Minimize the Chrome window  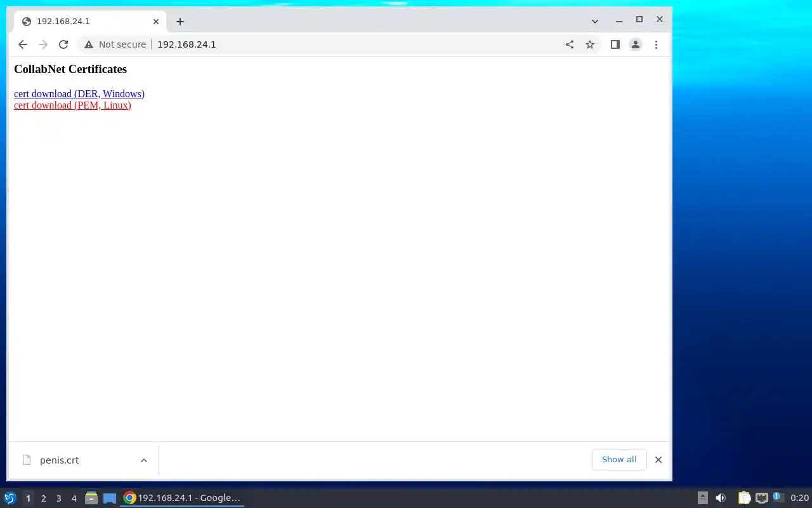coord(619,21)
